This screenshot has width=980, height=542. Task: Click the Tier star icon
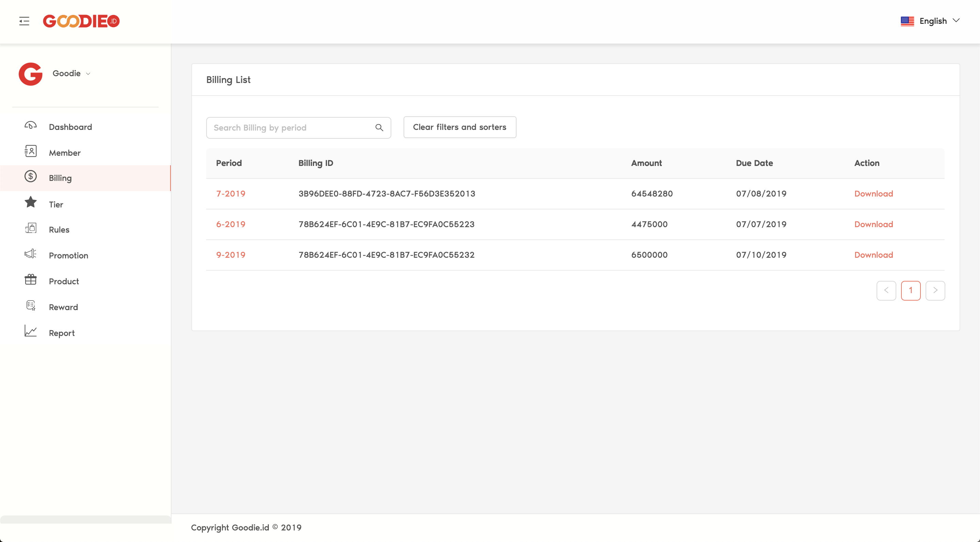coord(30,202)
